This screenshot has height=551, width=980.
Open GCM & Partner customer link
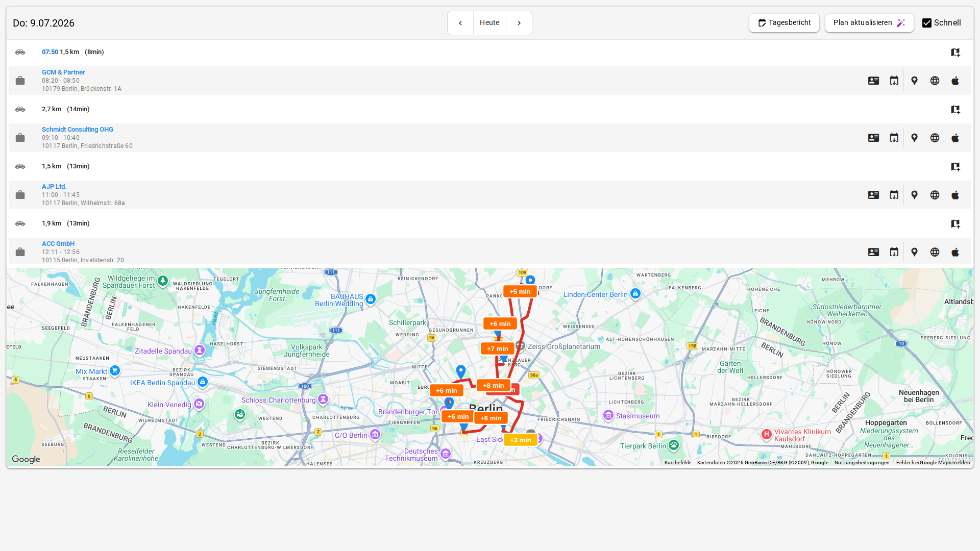pyautogui.click(x=63, y=72)
